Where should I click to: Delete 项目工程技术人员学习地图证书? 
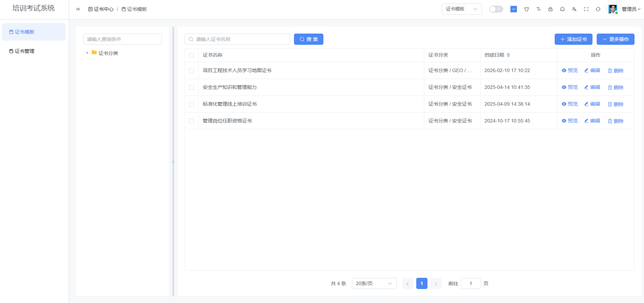coord(616,71)
